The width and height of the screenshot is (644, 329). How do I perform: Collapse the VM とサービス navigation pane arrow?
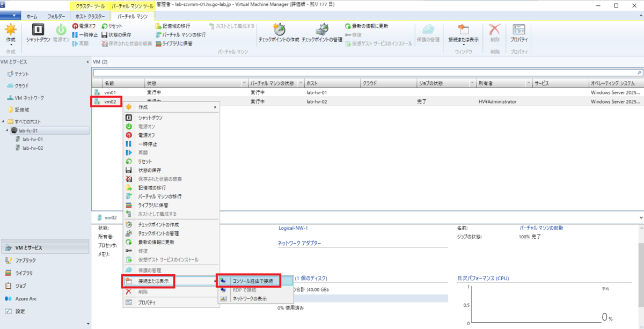[x=87, y=62]
